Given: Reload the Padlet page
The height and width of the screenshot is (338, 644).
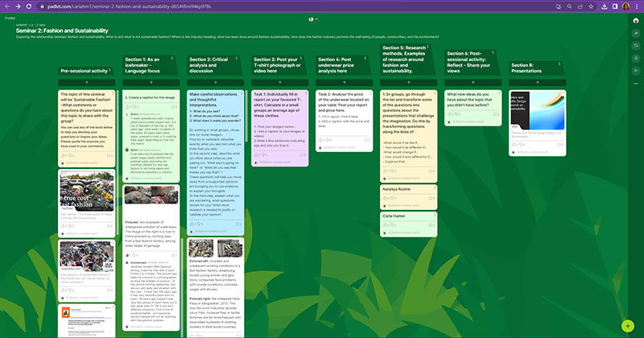Looking at the screenshot, I should [29, 6].
